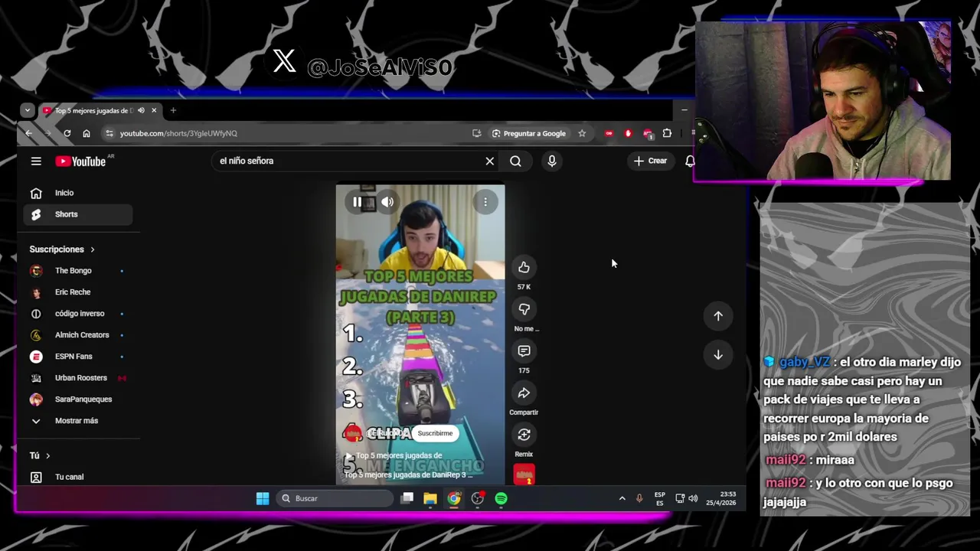Screen dimensions: 980x551
Task: Open File Explorer from the taskbar
Action: tap(430, 498)
